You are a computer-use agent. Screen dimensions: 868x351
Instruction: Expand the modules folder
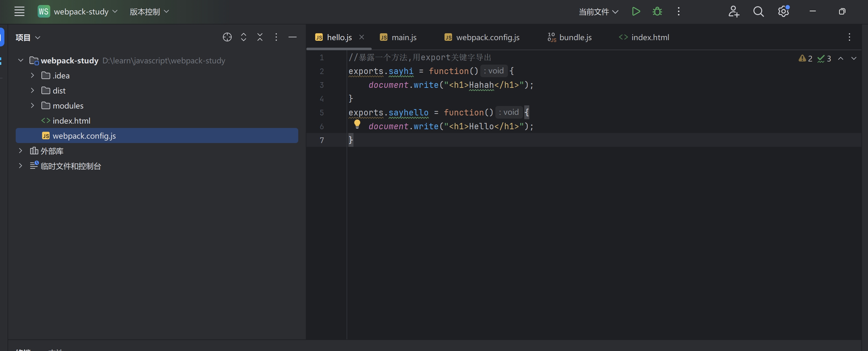[32, 106]
